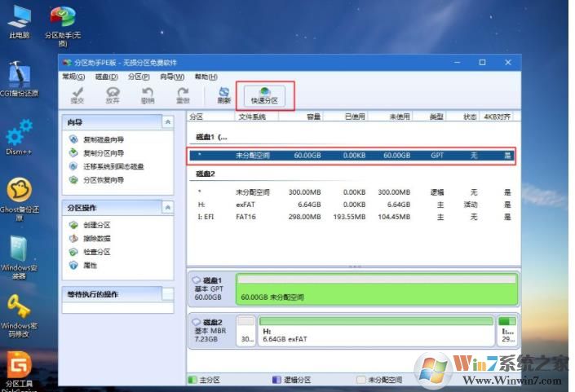Image resolution: width=575 pixels, height=392 pixels.
Task: Launch 快速分区 quick partition tool
Action: coord(264,95)
